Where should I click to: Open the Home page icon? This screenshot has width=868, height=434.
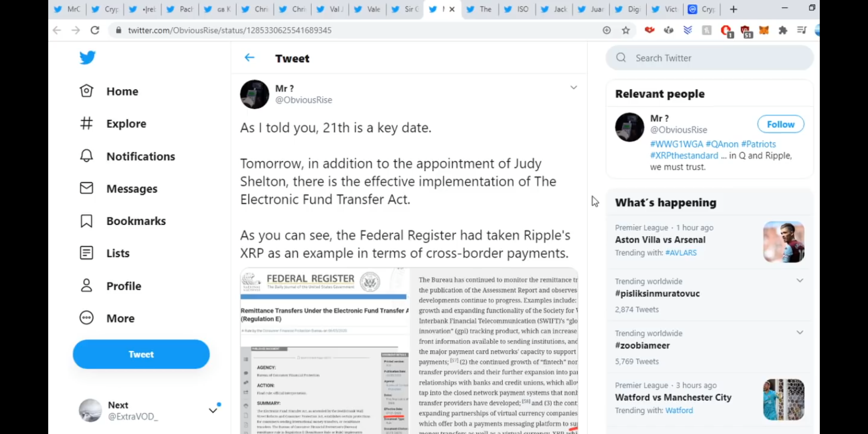86,91
